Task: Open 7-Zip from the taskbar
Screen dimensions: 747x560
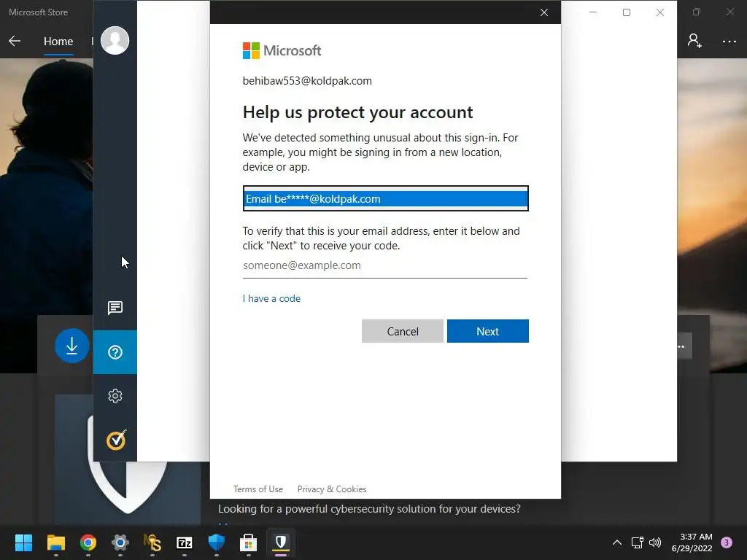Action: click(x=185, y=542)
